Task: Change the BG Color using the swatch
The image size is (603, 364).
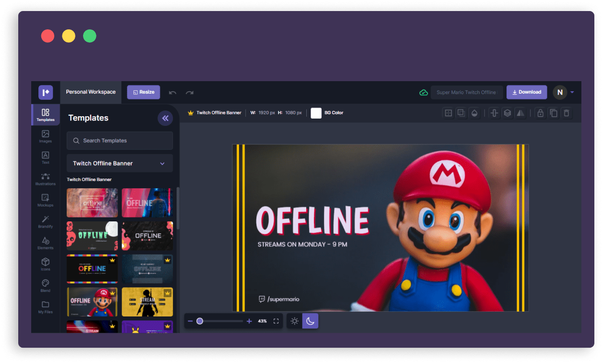Action: (316, 113)
